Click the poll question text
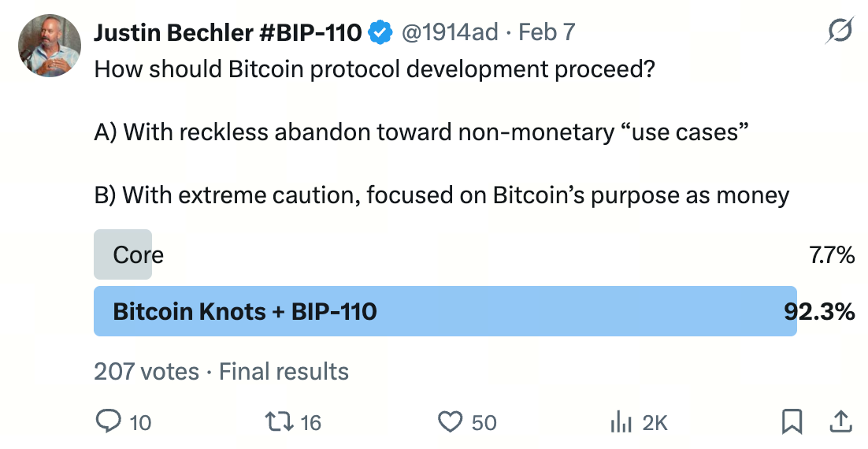This screenshot has width=868, height=449. (x=374, y=69)
